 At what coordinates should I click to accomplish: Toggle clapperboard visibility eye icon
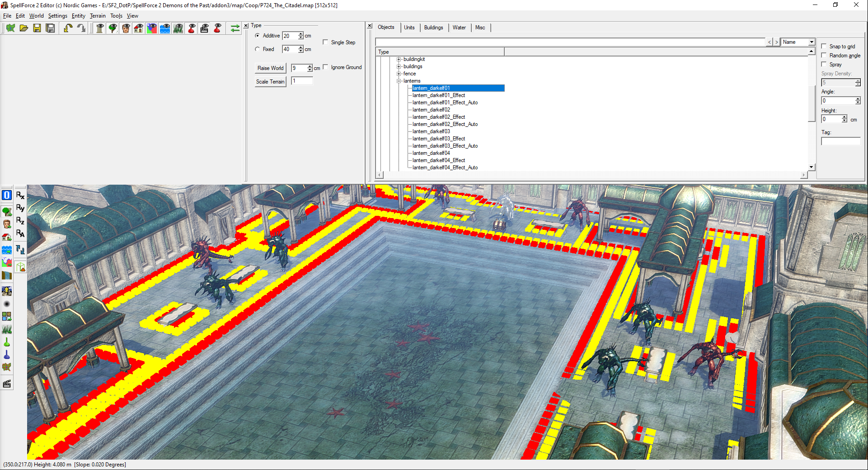click(204, 28)
